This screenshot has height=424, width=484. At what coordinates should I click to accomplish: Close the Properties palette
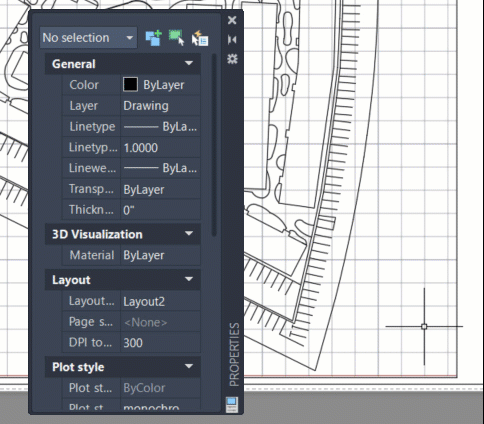click(232, 20)
